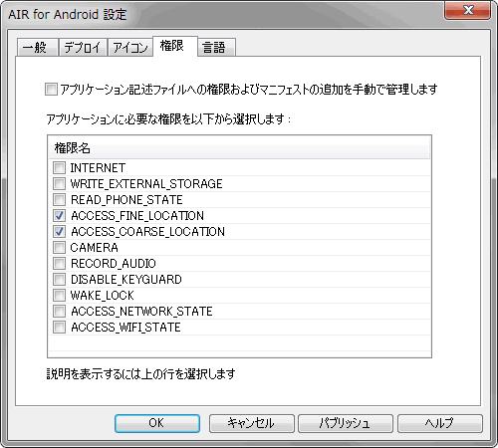Viewport: 498px width, 448px height.
Task: Toggle manual manifest management checkbox
Action: point(51,90)
